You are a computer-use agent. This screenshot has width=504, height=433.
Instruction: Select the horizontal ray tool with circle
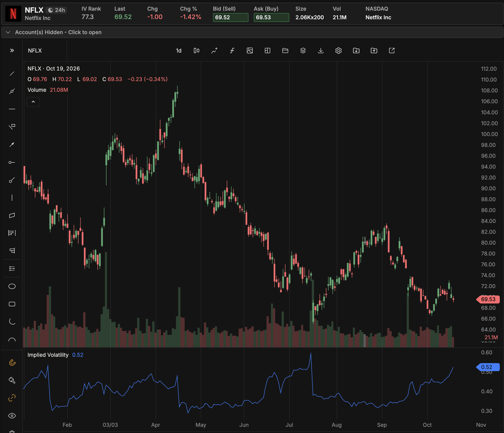(12, 162)
